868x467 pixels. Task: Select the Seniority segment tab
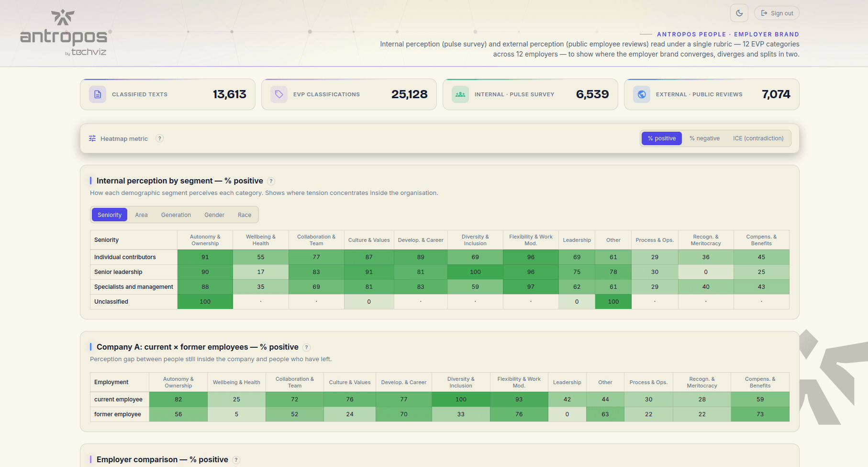(x=110, y=215)
